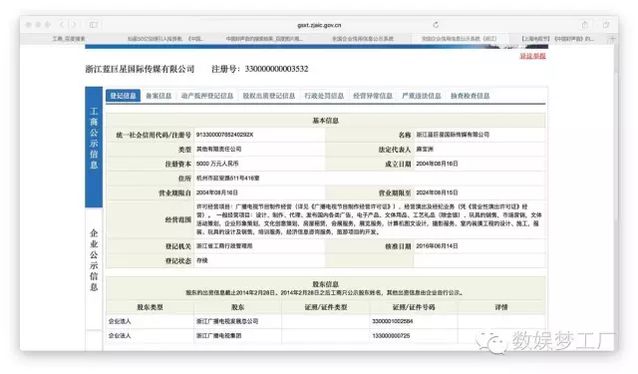Click the approval date 2016年06月14日
Viewport: 638px width, 374px height.
coord(437,246)
